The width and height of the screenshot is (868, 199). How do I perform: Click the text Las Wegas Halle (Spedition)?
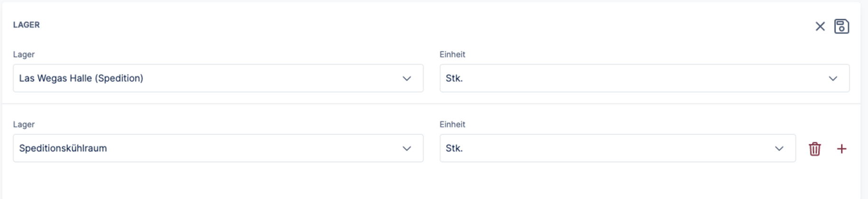tap(81, 78)
